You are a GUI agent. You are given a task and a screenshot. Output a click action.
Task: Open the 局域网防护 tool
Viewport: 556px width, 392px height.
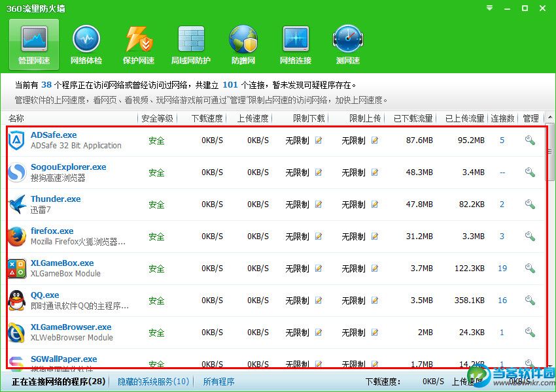click(191, 44)
